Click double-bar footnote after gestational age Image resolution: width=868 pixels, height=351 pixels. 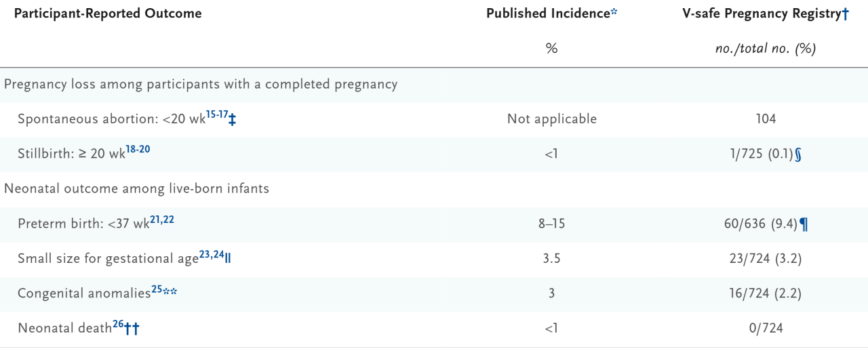click(227, 259)
